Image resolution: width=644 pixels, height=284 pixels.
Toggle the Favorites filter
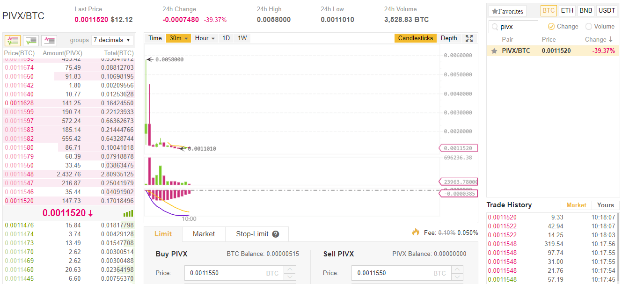[x=507, y=11]
